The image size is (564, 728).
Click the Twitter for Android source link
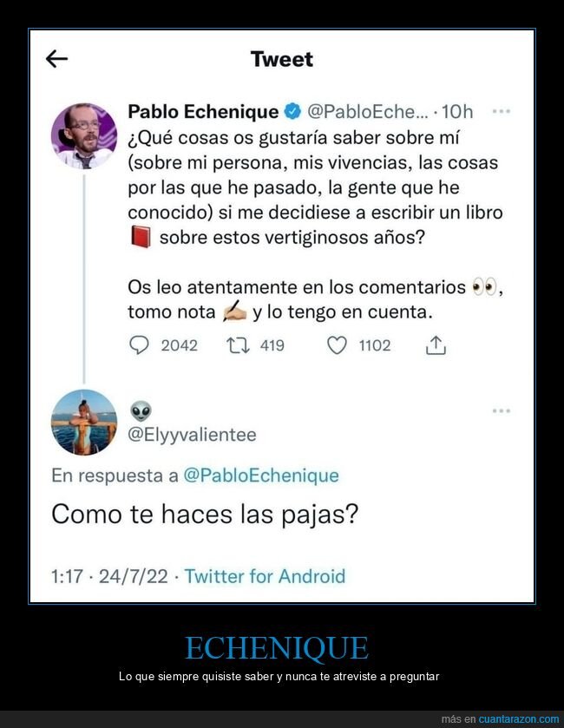265,576
